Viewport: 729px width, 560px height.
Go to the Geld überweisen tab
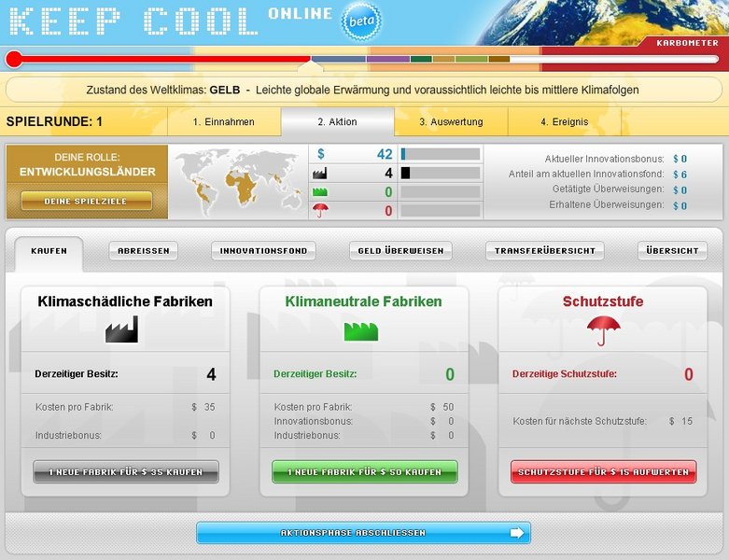[400, 251]
